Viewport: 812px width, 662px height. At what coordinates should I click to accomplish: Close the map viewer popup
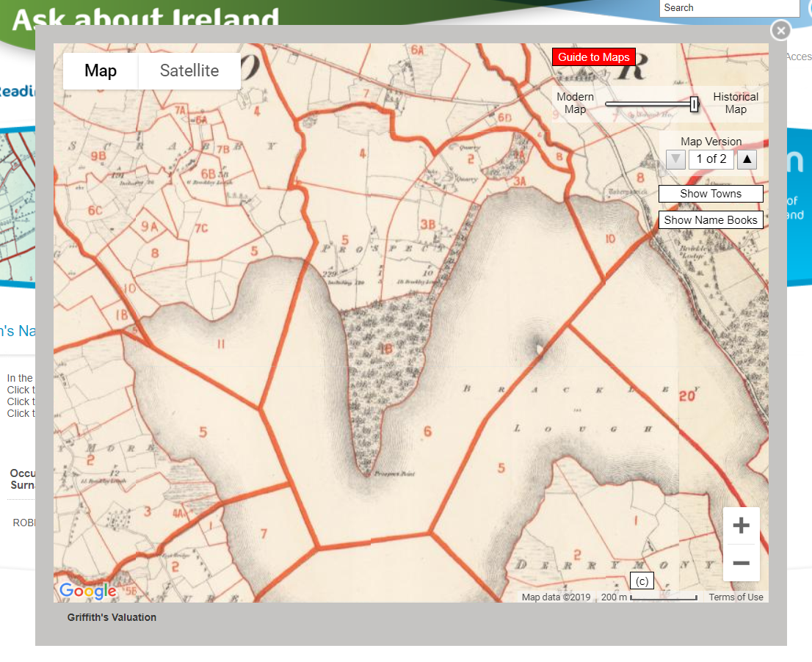(780, 30)
